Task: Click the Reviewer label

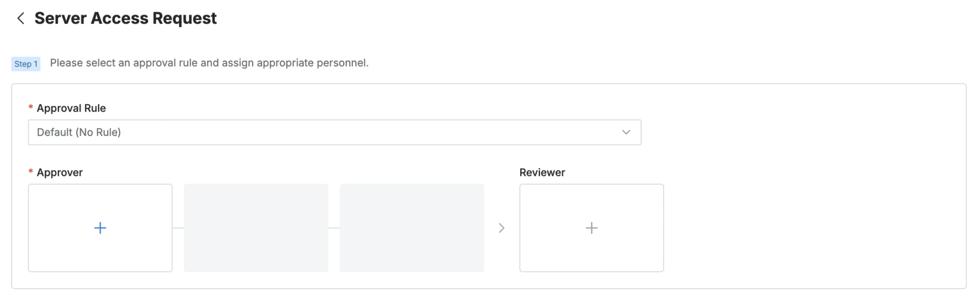Action: pyautogui.click(x=542, y=173)
